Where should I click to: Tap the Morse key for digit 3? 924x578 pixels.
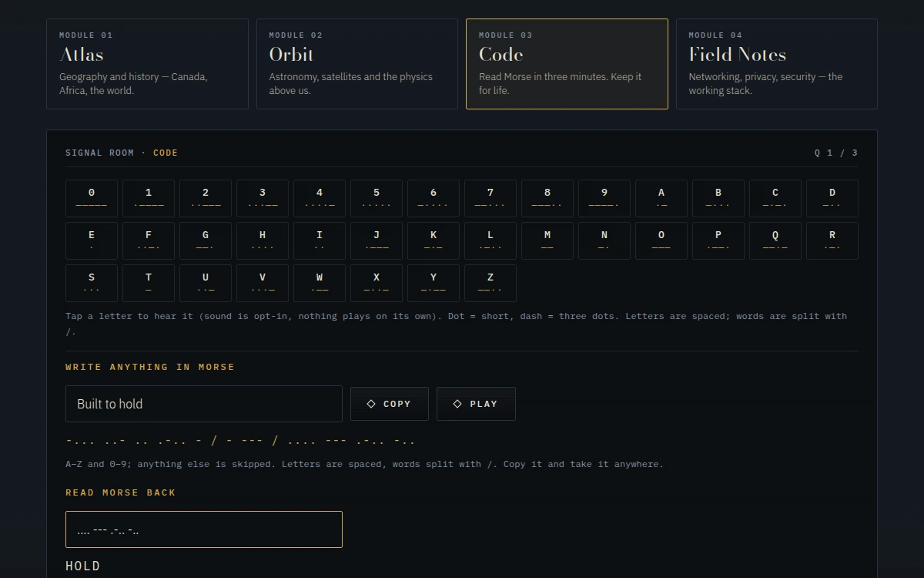[263, 198]
